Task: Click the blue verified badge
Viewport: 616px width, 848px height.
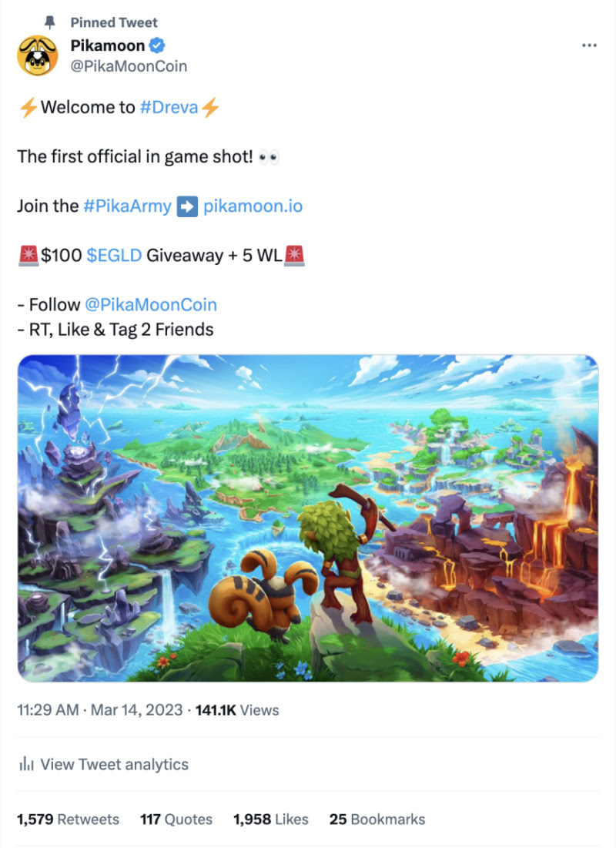Action: [x=157, y=45]
